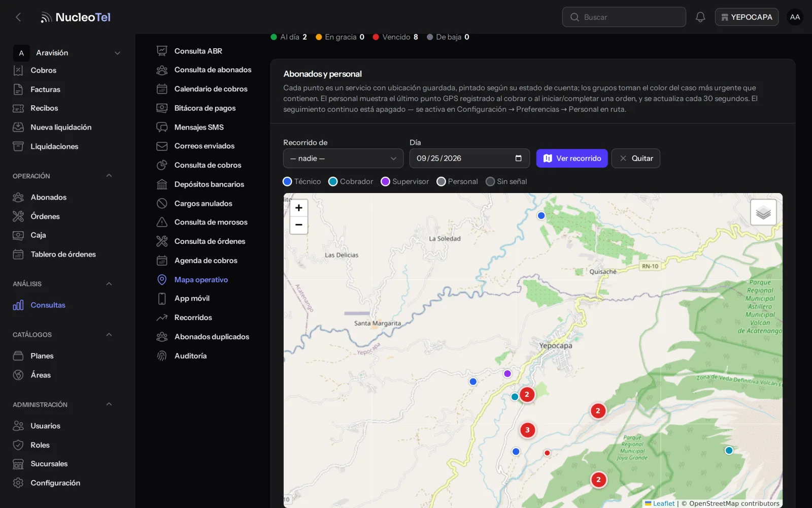The image size is (812, 508).
Task: Click the Configuración gear icon
Action: point(18,483)
